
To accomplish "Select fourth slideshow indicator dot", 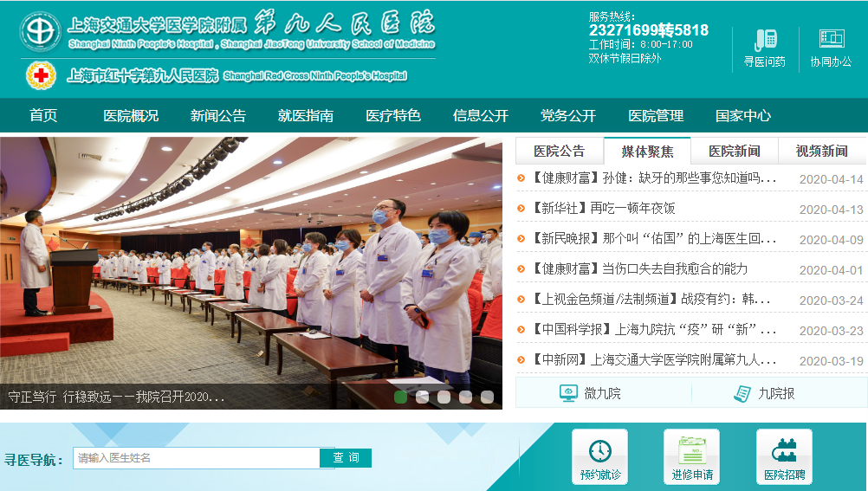I will point(465,397).
